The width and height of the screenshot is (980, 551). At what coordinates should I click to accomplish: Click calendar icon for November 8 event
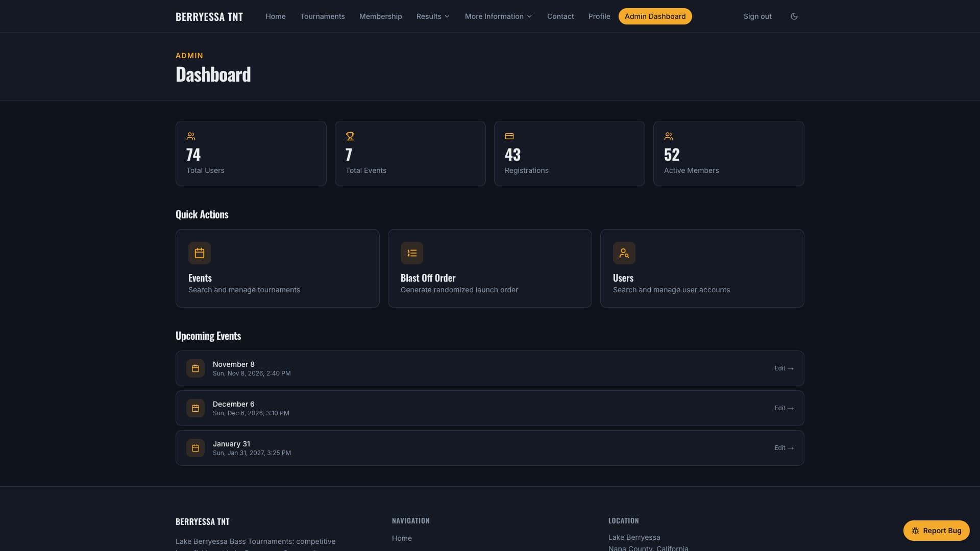click(195, 368)
